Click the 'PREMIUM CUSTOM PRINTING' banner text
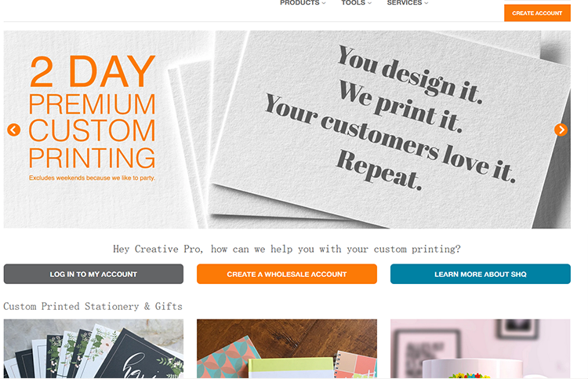Viewport: 588px width, 379px height. (x=92, y=130)
